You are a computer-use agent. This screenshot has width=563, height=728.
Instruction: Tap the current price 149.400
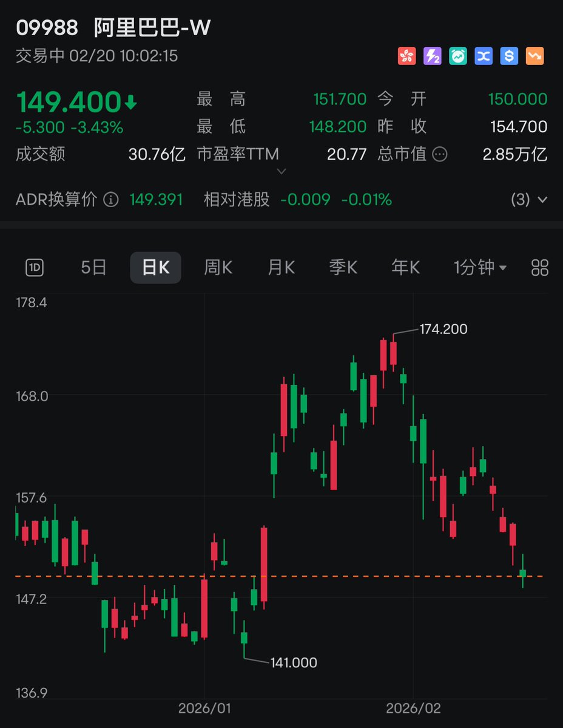pyautogui.click(x=69, y=102)
